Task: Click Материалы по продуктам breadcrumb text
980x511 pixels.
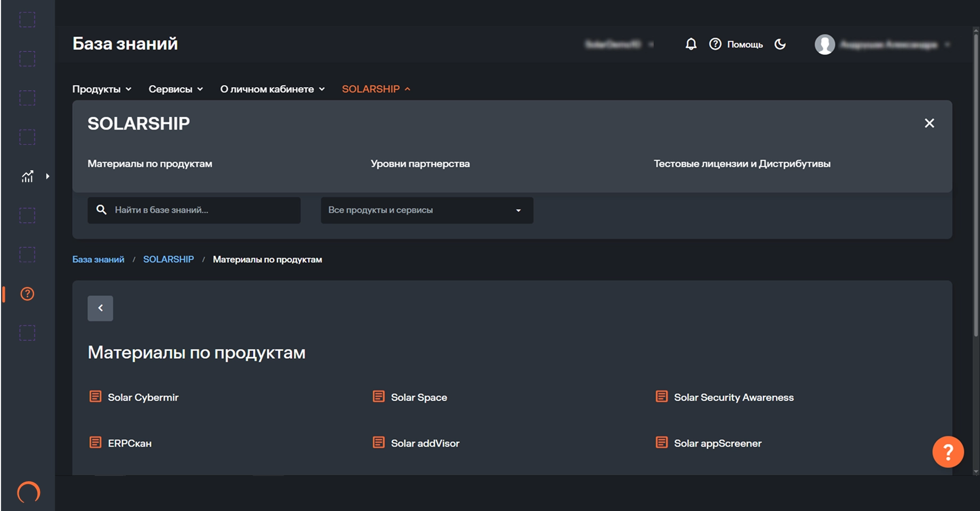Action: (267, 259)
